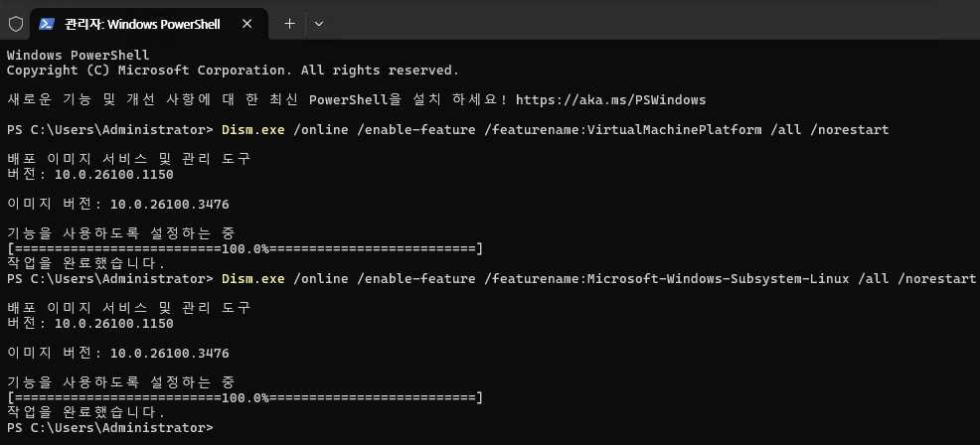Click the 100.0% progress bar after Subsystem-Linux
980x445 pixels.
coord(245,397)
